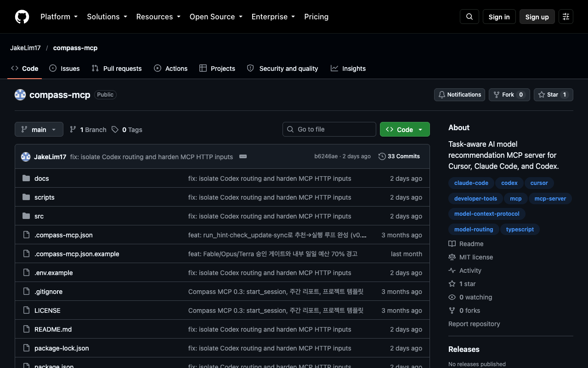Click the Sign in button

[499, 17]
